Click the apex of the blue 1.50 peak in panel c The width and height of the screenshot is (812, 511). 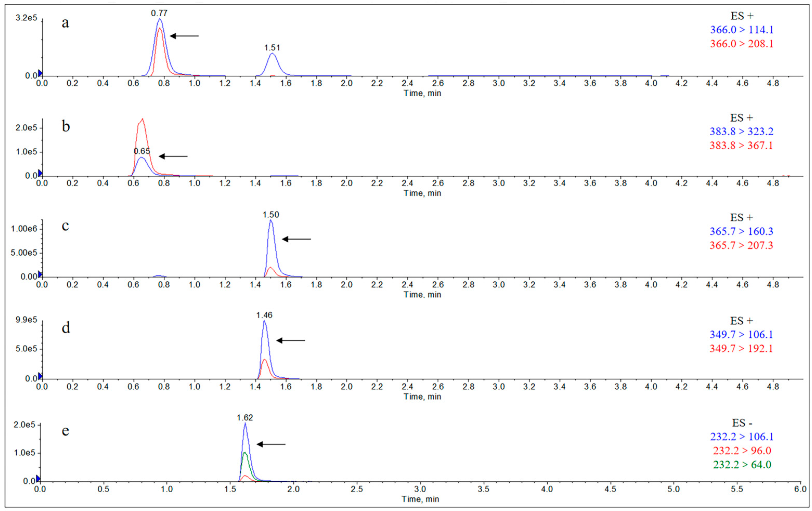(x=271, y=220)
